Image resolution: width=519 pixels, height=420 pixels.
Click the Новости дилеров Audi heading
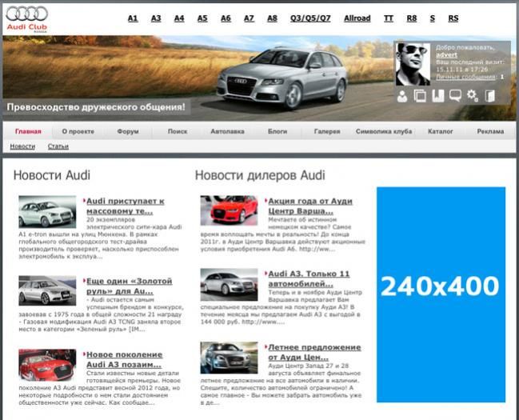[260, 175]
